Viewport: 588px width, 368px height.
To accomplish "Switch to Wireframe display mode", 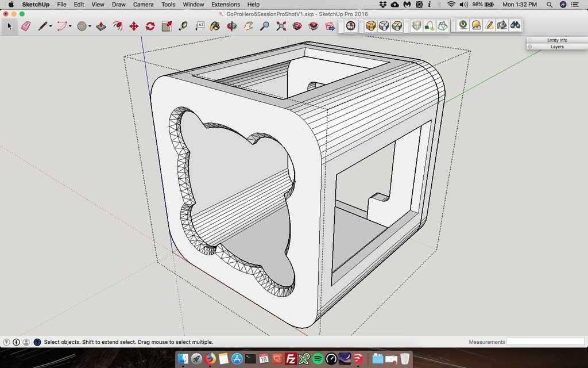I will (442, 25).
